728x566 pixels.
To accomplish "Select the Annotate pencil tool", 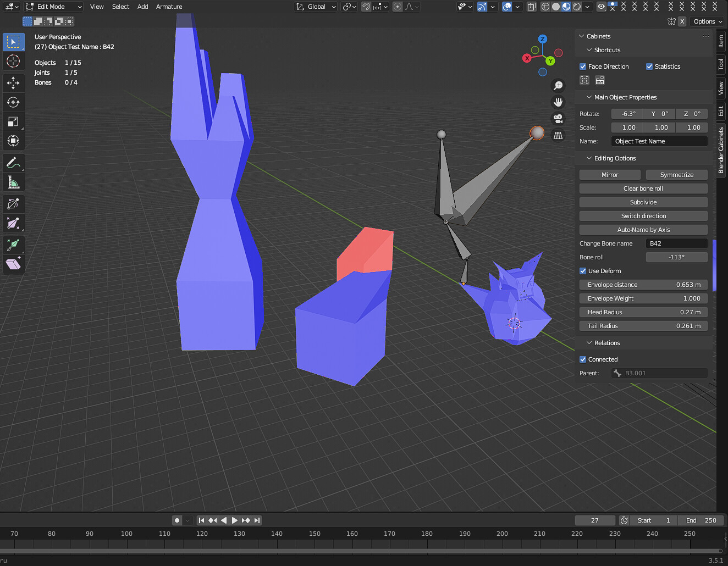I will (x=13, y=163).
